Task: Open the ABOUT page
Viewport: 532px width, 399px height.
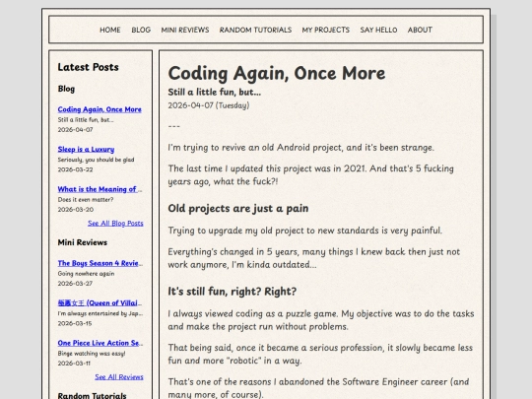Action: click(x=420, y=30)
